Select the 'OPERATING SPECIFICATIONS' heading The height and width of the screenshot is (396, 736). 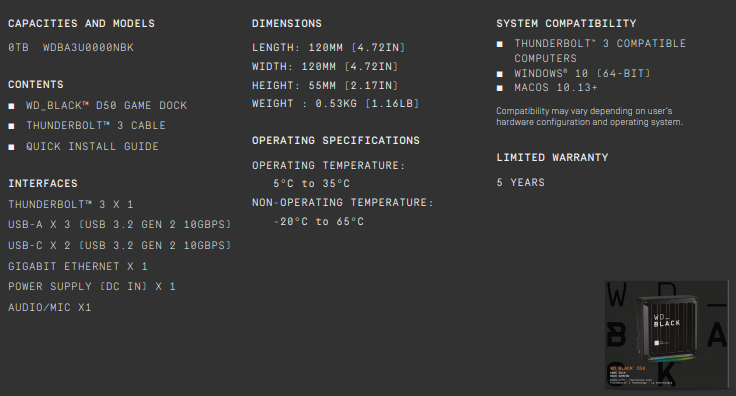[x=336, y=141]
